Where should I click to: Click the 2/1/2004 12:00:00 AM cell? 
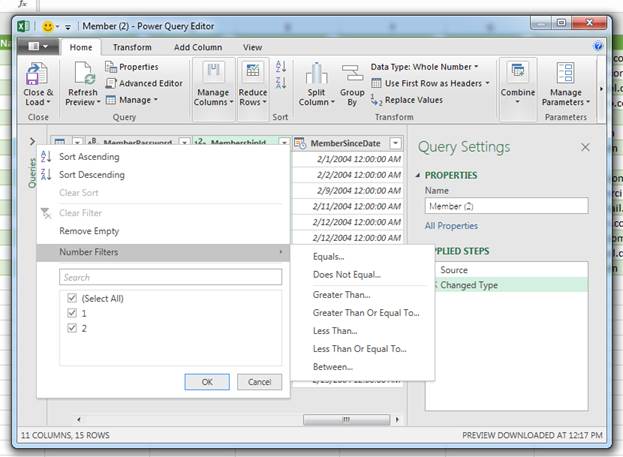pyautogui.click(x=348, y=159)
